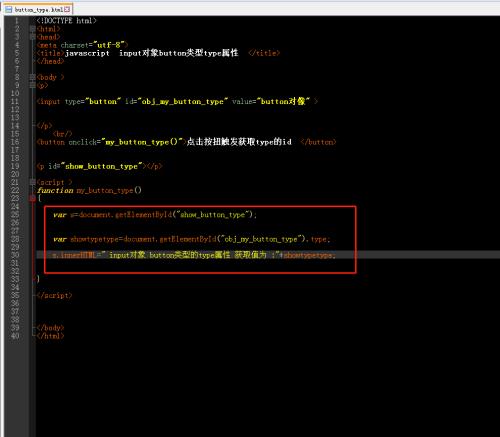Image resolution: width=500 pixels, height=437 pixels.
Task: Collapse the function brace fold marker on line 23
Action: (x=32, y=198)
